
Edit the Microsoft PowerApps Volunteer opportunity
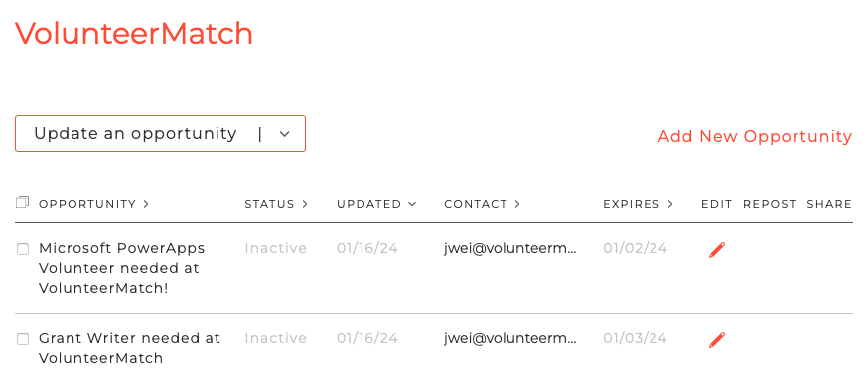717,250
